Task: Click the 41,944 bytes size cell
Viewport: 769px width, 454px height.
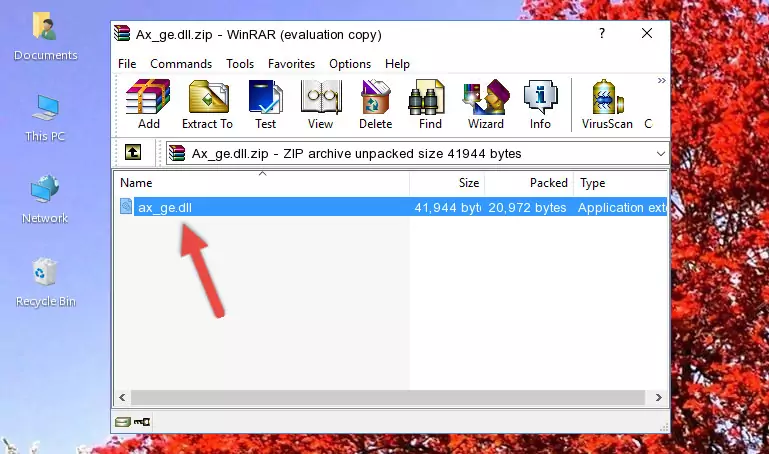Action: click(447, 208)
